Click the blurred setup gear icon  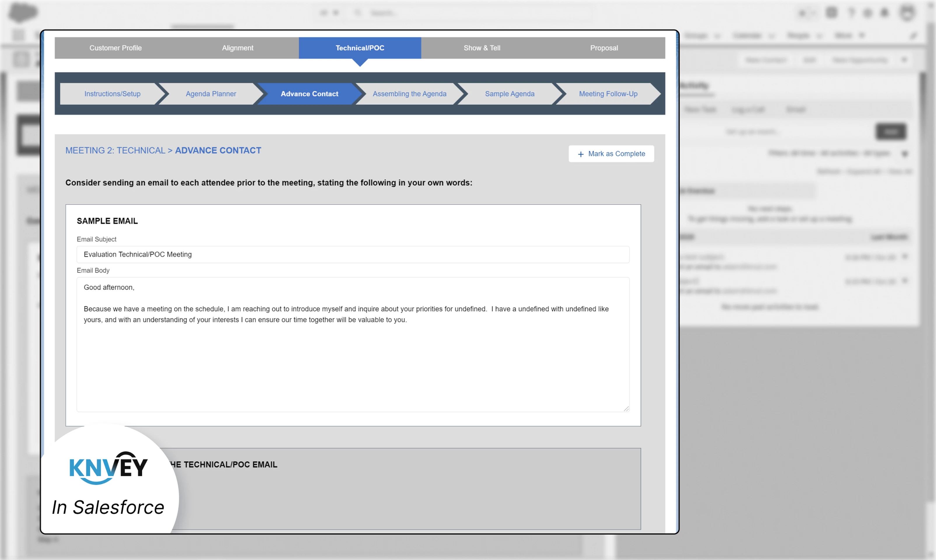tap(868, 13)
